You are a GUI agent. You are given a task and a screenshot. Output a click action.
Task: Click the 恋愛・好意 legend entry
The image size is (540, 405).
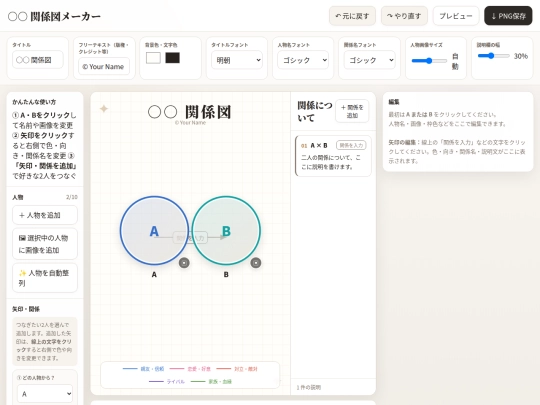[190, 369]
